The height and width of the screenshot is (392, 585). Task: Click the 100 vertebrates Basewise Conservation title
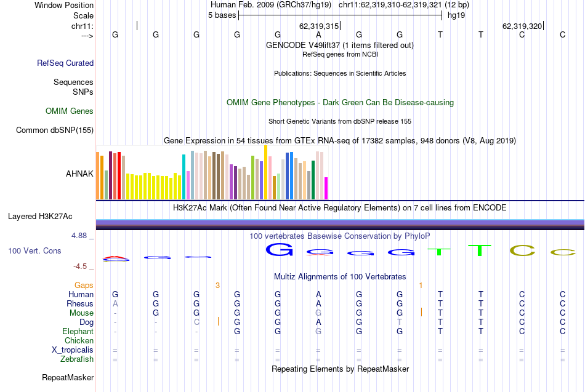click(x=340, y=236)
